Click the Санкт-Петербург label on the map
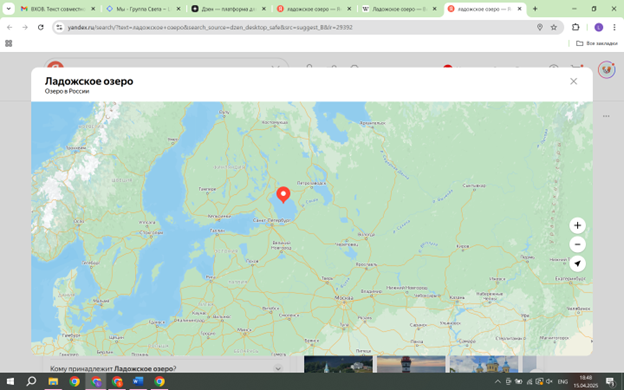This screenshot has width=624, height=390. pyautogui.click(x=271, y=220)
